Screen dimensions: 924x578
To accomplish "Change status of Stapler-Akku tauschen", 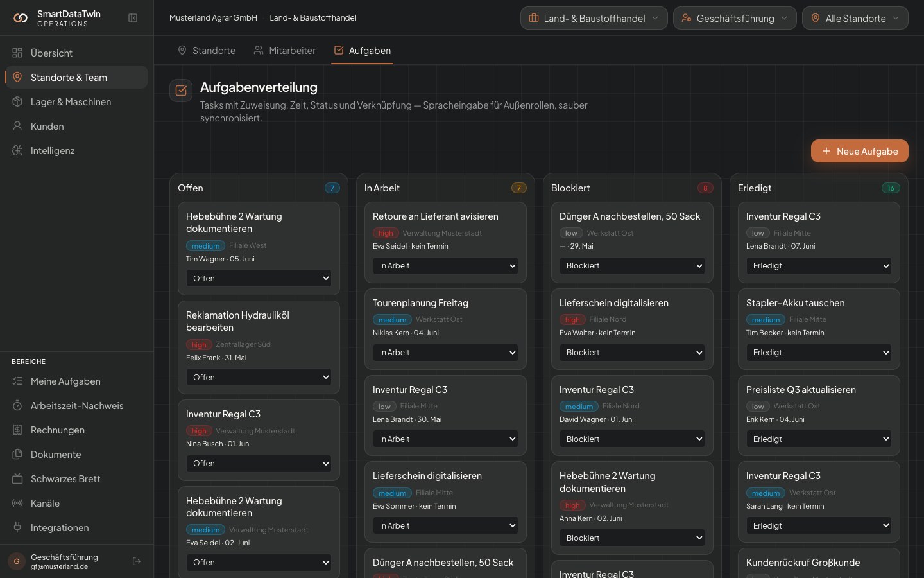I will (819, 352).
